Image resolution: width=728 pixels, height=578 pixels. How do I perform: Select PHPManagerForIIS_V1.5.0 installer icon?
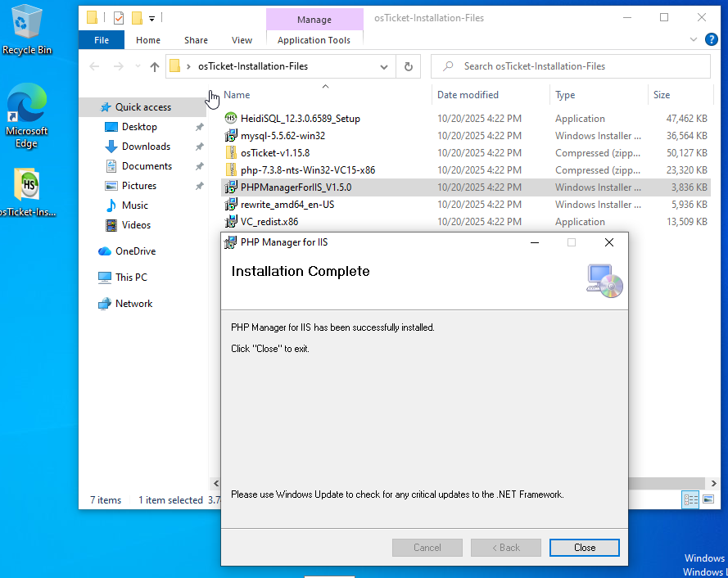point(231,187)
